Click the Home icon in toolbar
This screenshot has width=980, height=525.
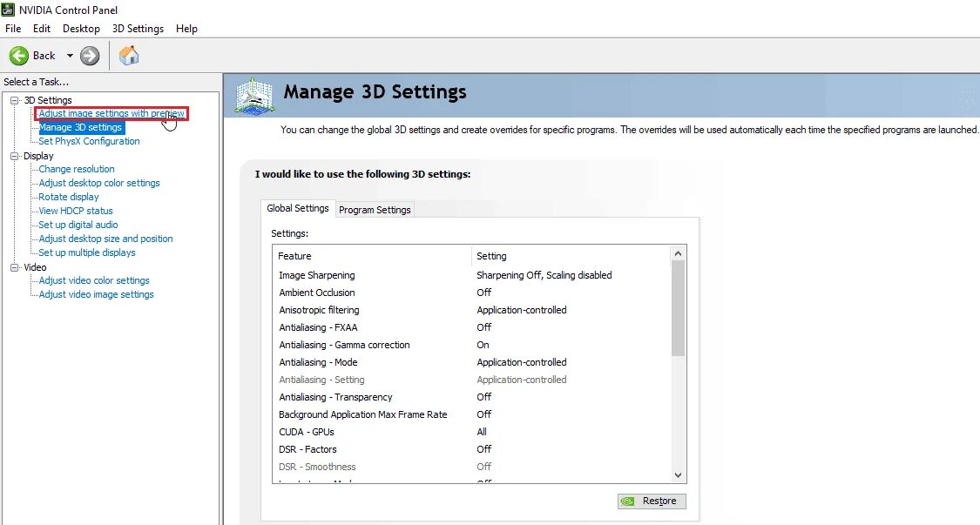pyautogui.click(x=129, y=56)
